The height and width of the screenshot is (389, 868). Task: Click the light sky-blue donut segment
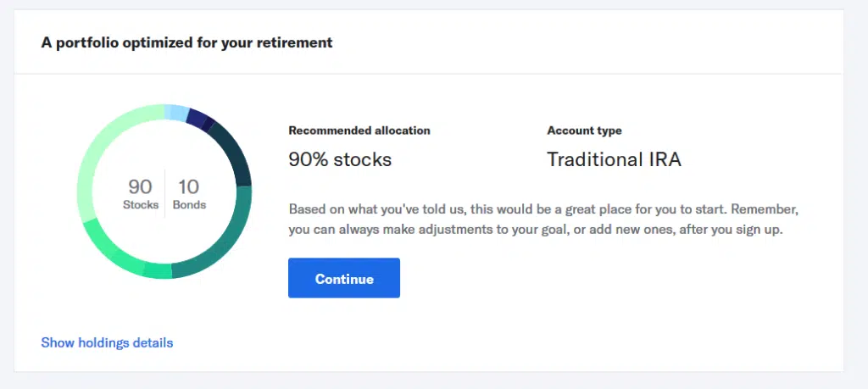pos(176,112)
